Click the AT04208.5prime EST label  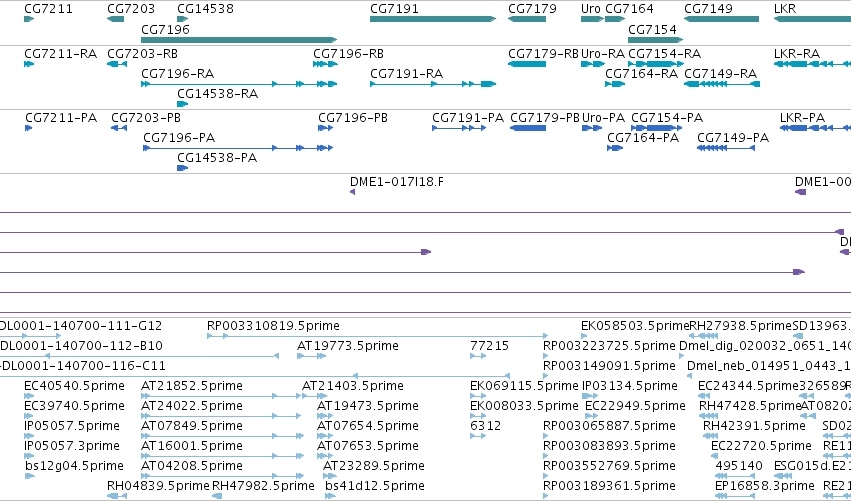(192, 466)
